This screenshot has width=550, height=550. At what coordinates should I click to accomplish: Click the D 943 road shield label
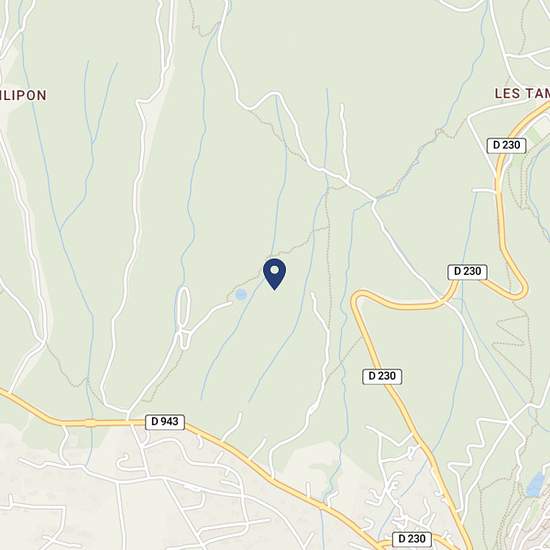pyautogui.click(x=165, y=422)
